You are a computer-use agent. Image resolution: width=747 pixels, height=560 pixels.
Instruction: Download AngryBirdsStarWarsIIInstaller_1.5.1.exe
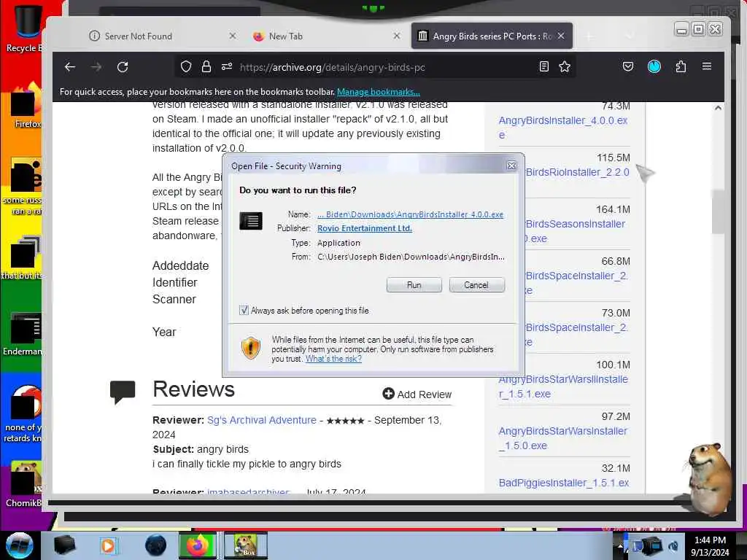[563, 386]
